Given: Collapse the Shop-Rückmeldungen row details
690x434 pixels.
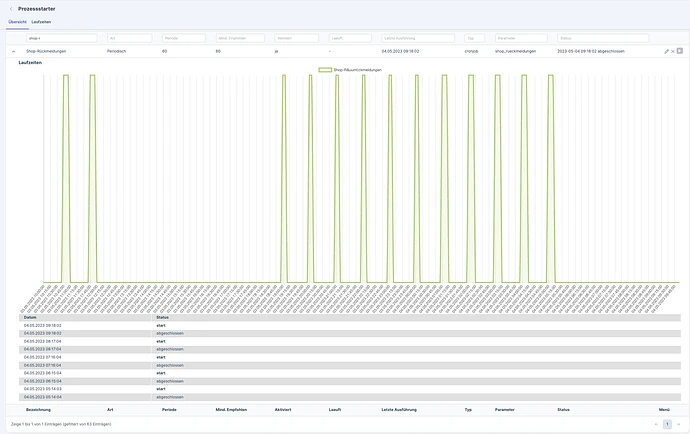Looking at the screenshot, I should 14,51.
